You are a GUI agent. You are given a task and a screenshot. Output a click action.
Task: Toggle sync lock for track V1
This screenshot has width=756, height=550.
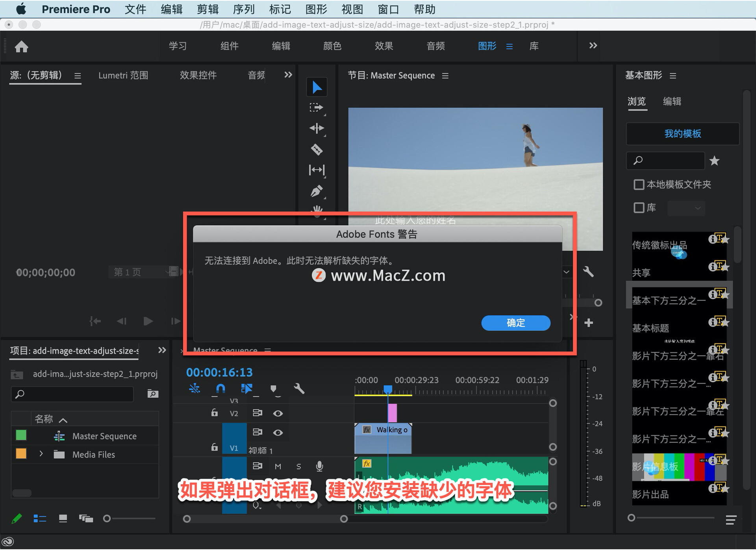(x=257, y=432)
